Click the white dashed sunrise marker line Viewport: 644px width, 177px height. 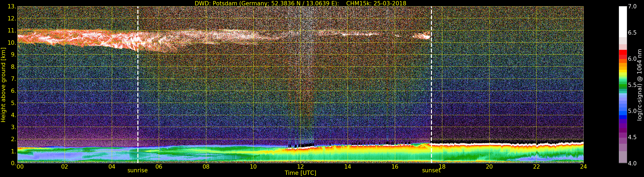pyautogui.click(x=138, y=85)
